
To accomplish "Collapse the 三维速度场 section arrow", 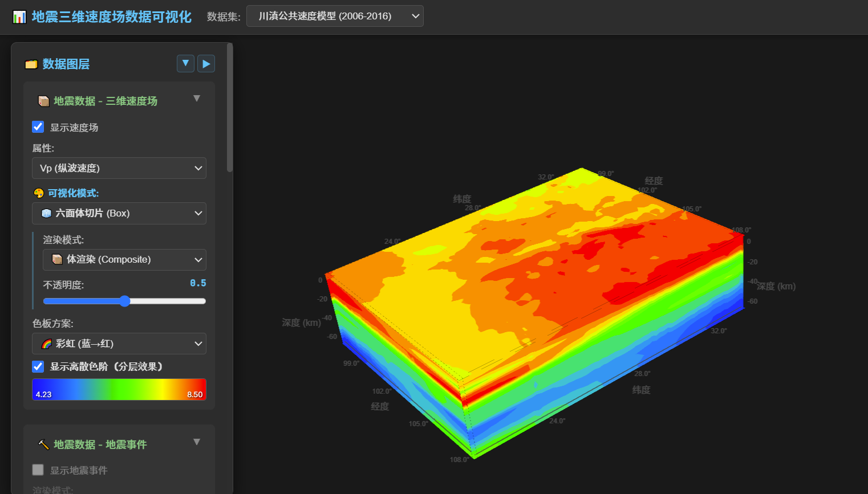I will (197, 99).
